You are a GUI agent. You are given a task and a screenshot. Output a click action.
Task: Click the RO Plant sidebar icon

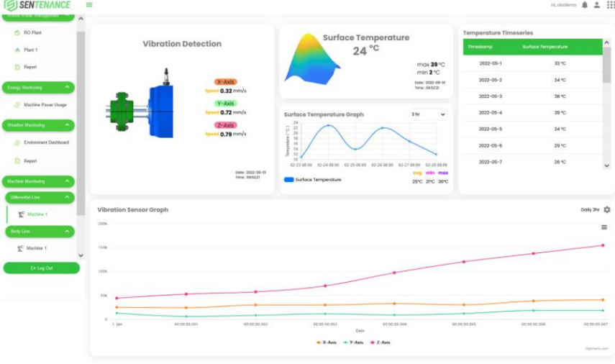coord(17,33)
